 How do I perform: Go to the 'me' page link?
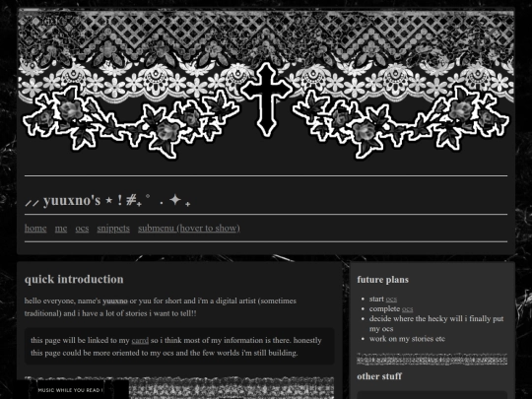(x=61, y=228)
